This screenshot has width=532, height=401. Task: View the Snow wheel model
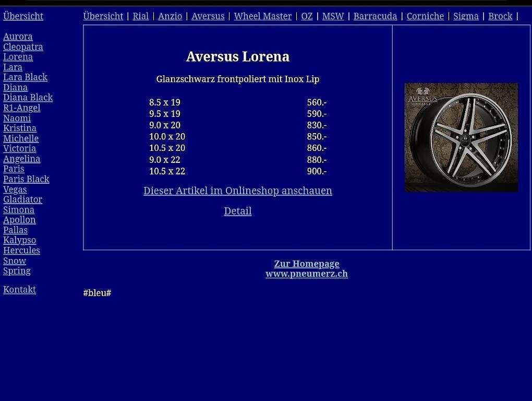pos(15,261)
